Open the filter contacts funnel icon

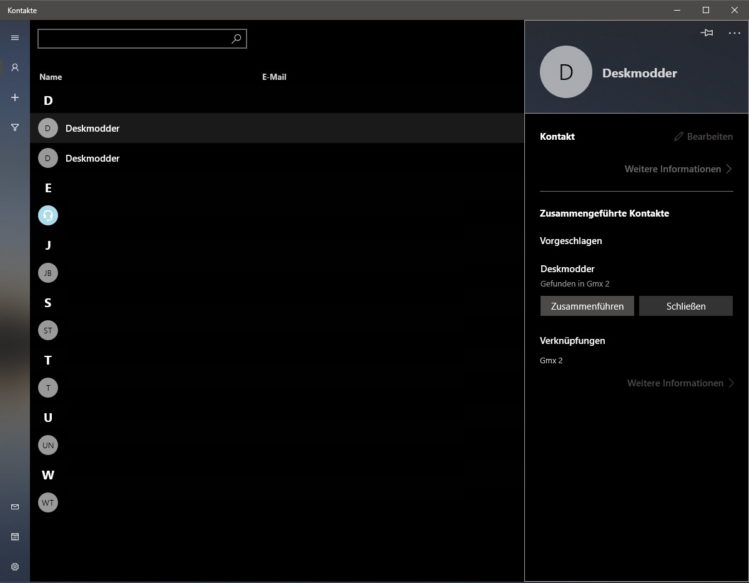click(x=14, y=128)
